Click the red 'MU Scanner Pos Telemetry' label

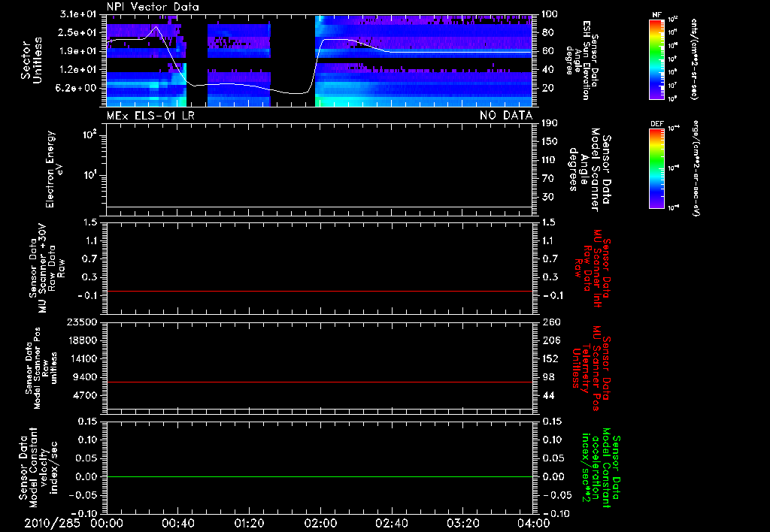(x=590, y=368)
